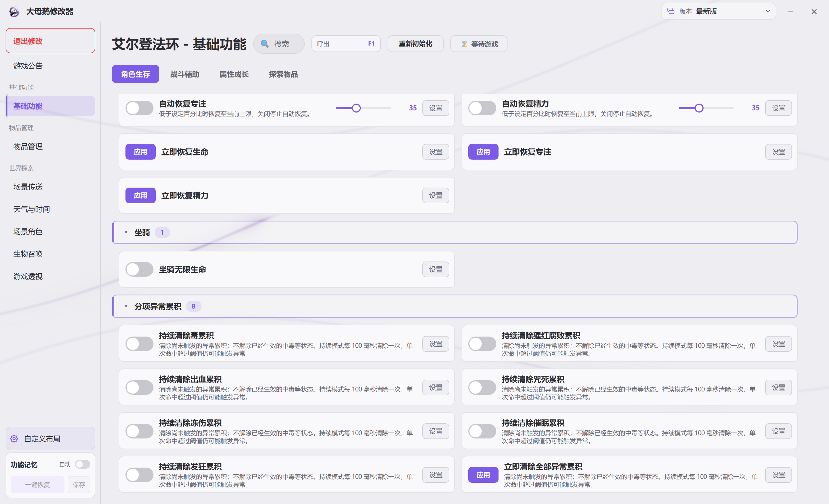
Task: Turn on 持续清除咒死累积 switch
Action: (482, 387)
